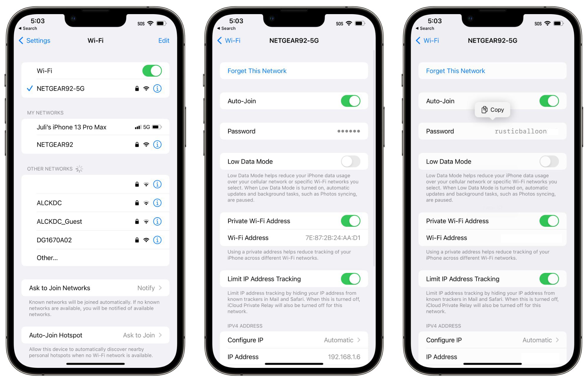This screenshot has height=382, width=588.
Task: Tap the SOS status bar indicator
Action: [x=139, y=20]
